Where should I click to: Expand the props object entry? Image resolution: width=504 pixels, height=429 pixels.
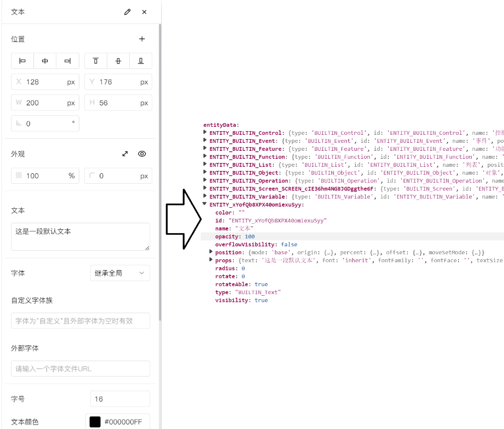tap(211, 260)
